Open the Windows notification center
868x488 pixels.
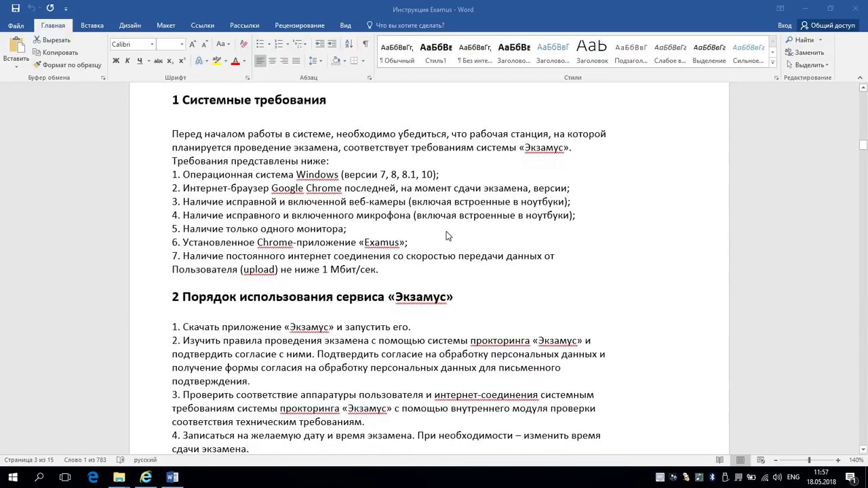(x=850, y=477)
